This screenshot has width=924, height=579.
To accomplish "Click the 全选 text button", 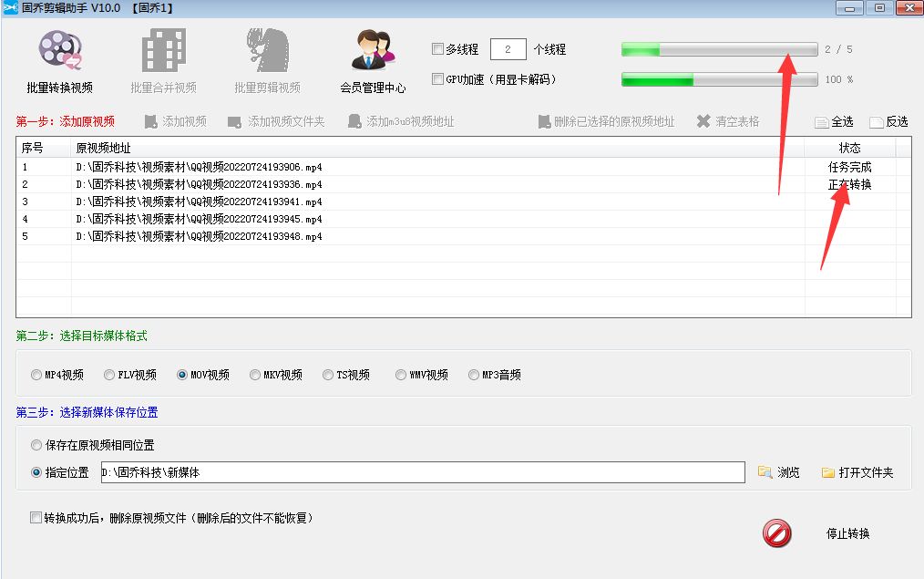I will [x=842, y=121].
